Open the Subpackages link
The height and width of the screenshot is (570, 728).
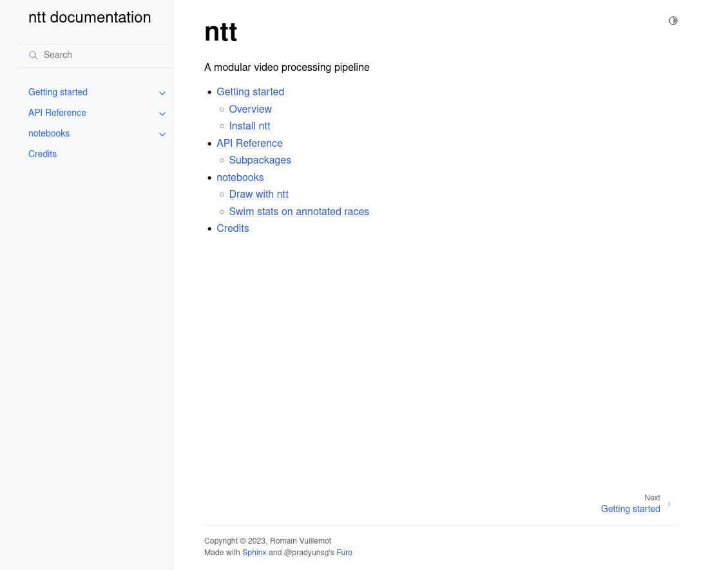click(260, 160)
